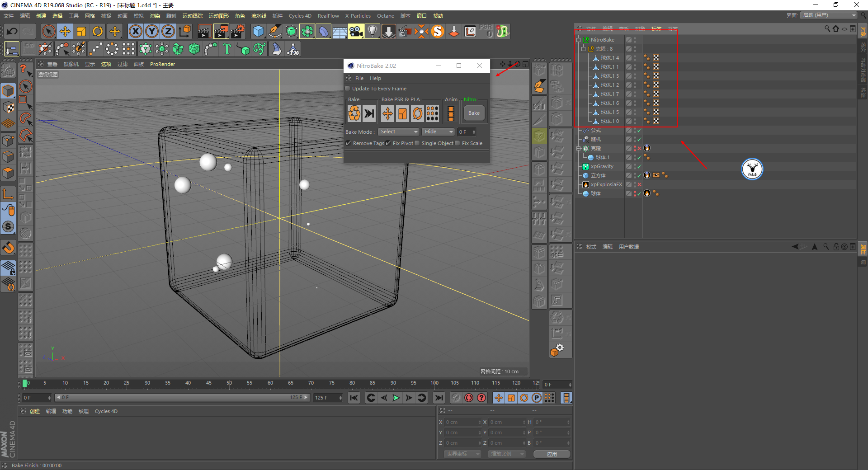
Task: Enable the Update To Every Frame checkbox
Action: tap(348, 89)
